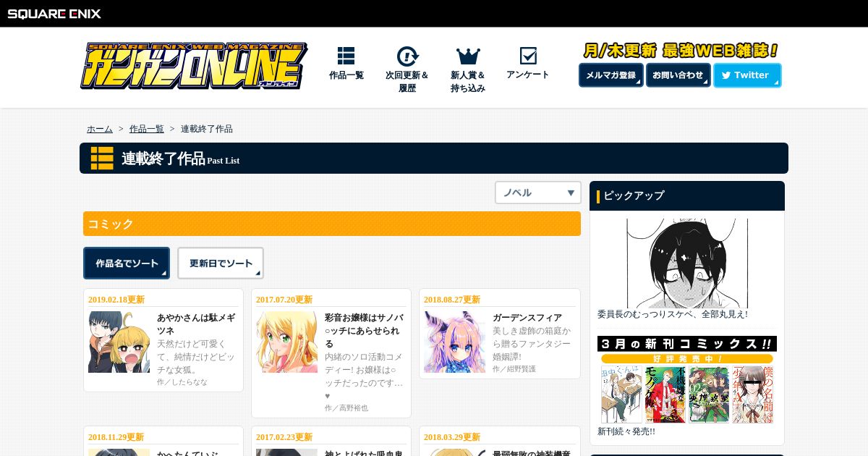
Task: Click the 2018.03.29更新 card
Action: tap(500, 442)
